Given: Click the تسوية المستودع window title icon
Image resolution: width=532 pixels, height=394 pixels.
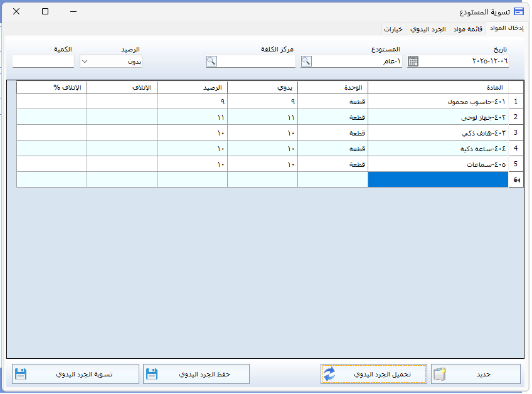Looking at the screenshot, I should point(518,11).
